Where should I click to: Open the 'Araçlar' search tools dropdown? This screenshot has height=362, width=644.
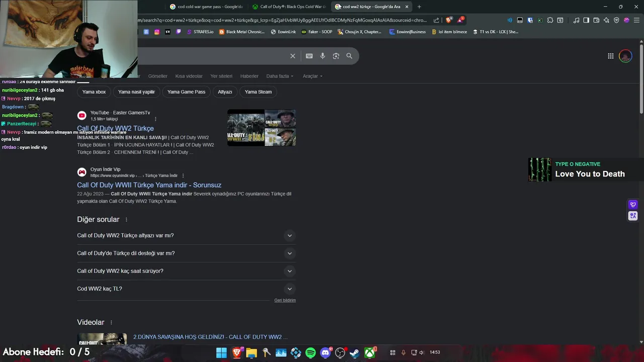pos(312,76)
